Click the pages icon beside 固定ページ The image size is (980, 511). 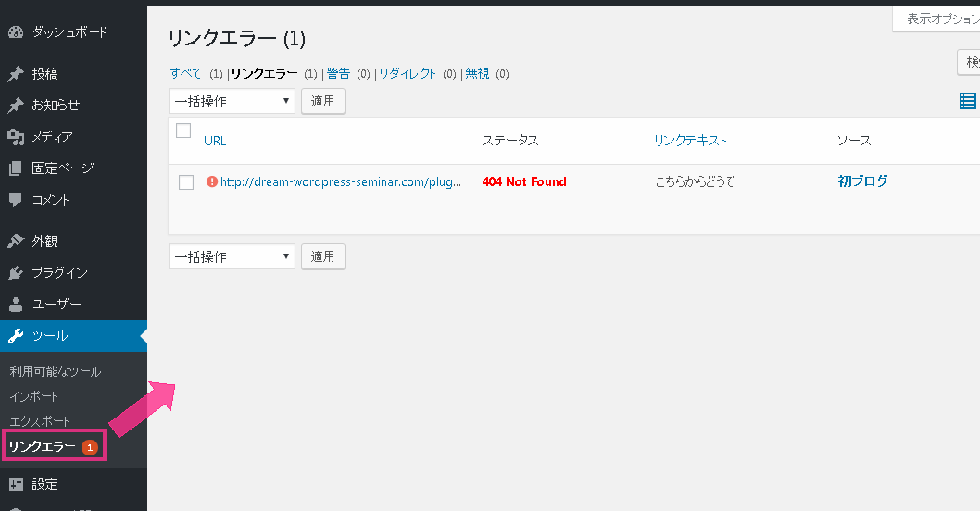[x=16, y=168]
